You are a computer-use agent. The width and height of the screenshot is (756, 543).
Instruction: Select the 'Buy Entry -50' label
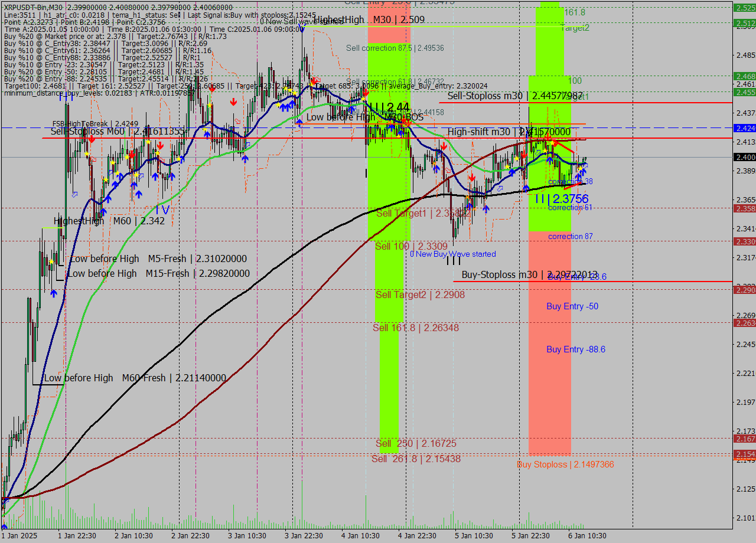click(572, 306)
